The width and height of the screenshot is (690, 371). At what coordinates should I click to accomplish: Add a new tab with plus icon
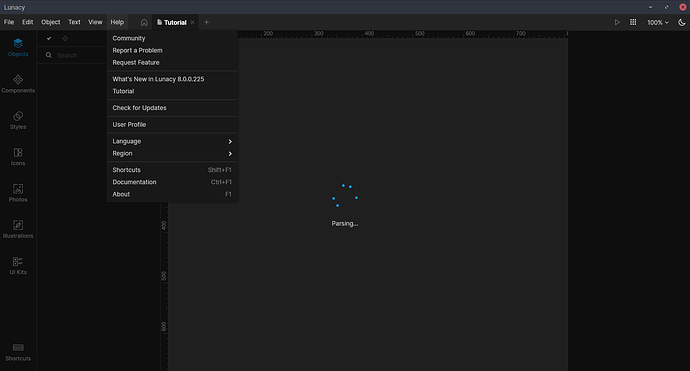pos(206,22)
